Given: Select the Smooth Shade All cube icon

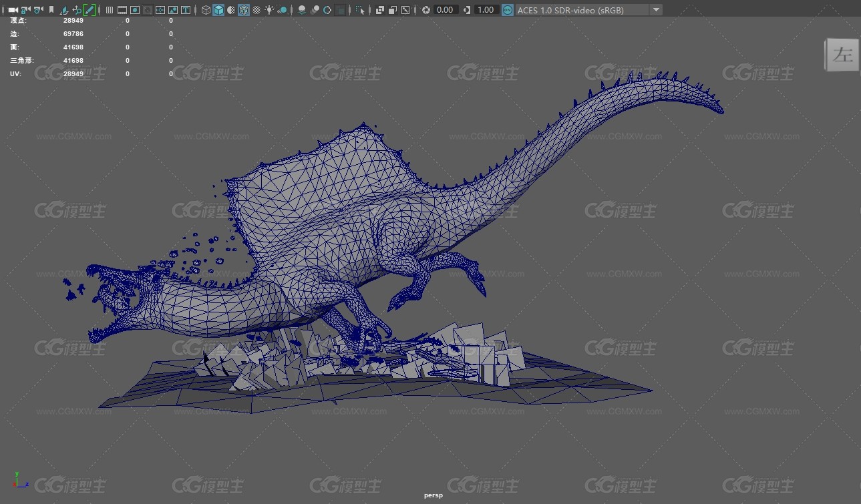Looking at the screenshot, I should point(218,10).
